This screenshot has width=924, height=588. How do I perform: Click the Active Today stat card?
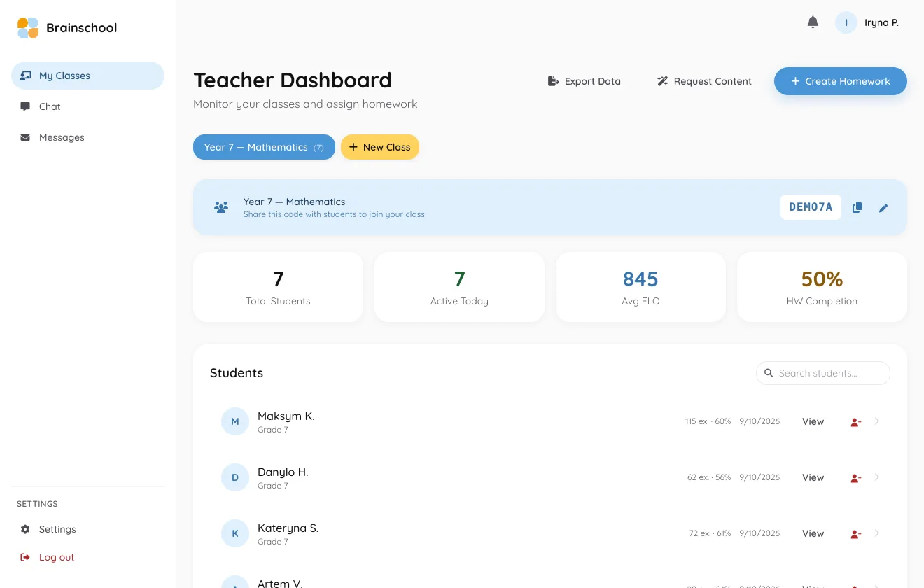tap(459, 287)
